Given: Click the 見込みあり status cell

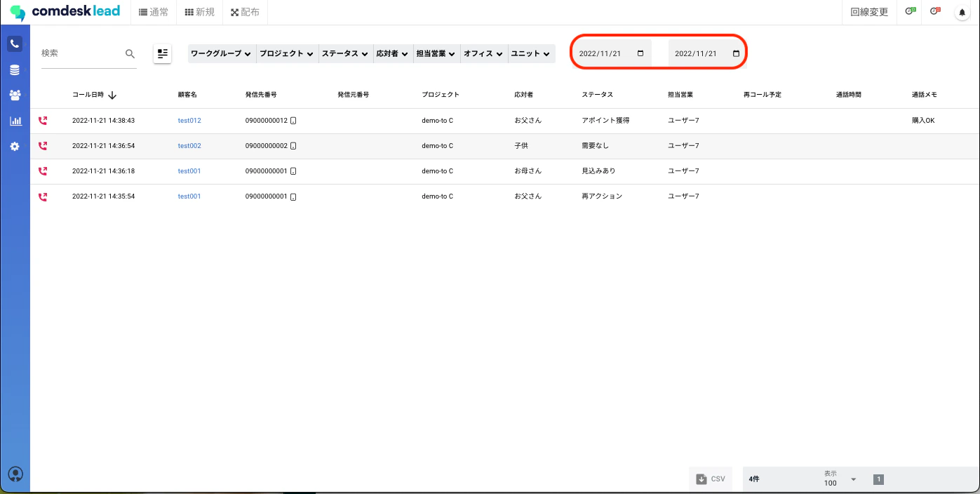Looking at the screenshot, I should (x=598, y=171).
